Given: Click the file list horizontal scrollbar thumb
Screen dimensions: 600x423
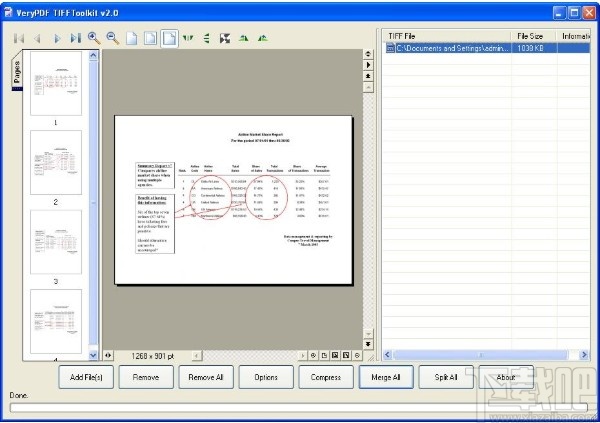Looking at the screenshot, I should point(481,355).
